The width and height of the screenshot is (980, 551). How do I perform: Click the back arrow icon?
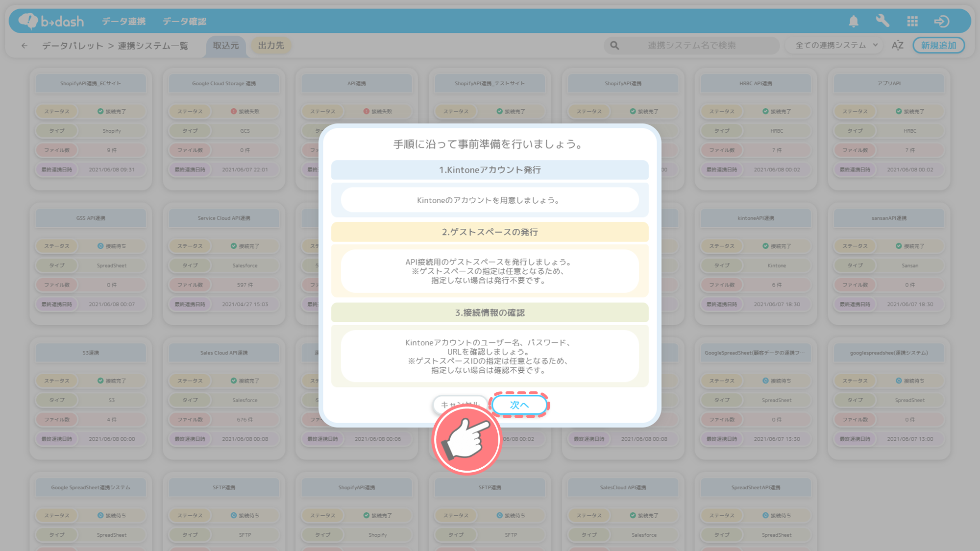pyautogui.click(x=24, y=46)
